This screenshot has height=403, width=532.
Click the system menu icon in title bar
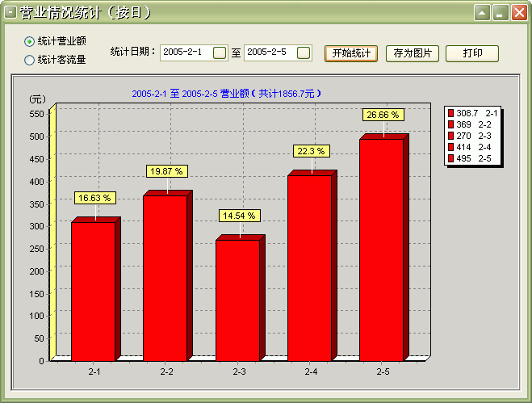pyautogui.click(x=10, y=13)
